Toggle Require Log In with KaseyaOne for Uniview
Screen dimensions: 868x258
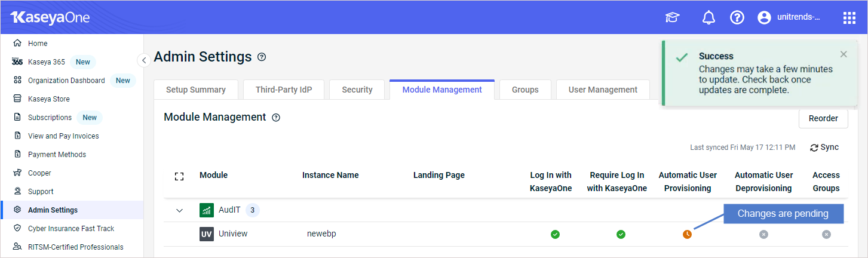click(x=621, y=234)
